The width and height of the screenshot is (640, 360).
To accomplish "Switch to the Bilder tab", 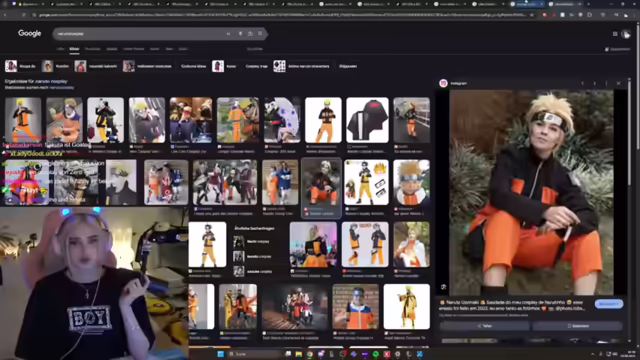I will coord(74,49).
